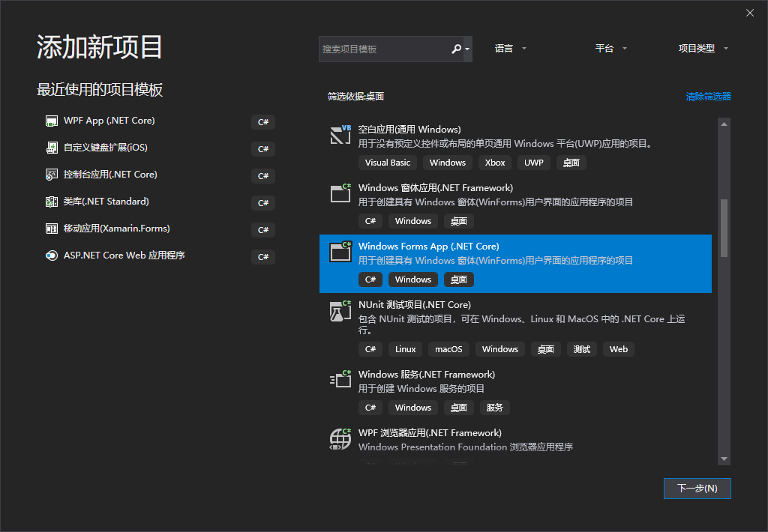
Task: Select the NUnit test project flask icon
Action: 340,312
